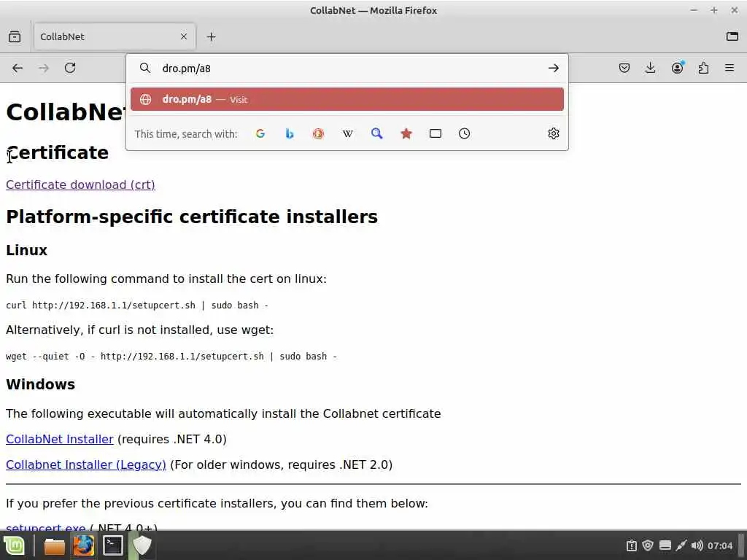This screenshot has width=747, height=560.
Task: Click the Go arrow in the address bar
Action: point(553,68)
